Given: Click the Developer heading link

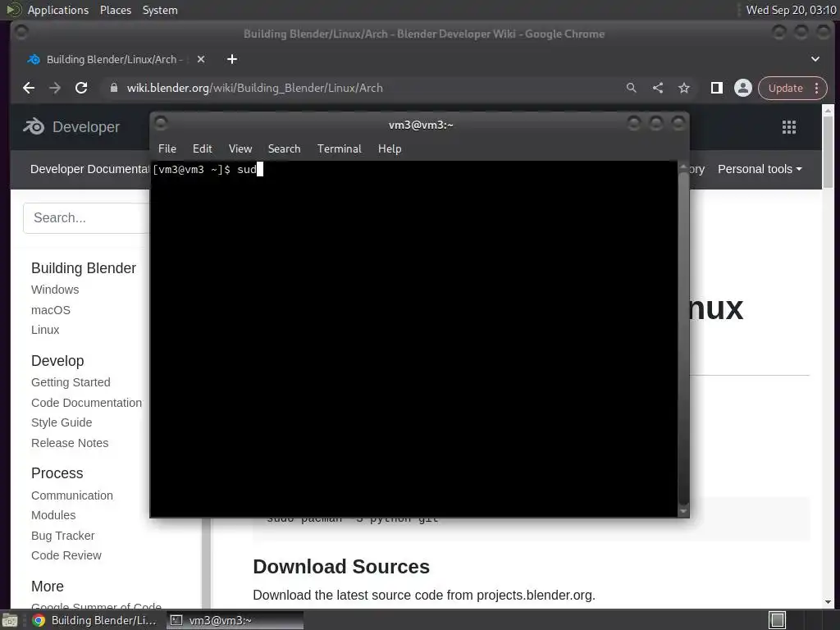Looking at the screenshot, I should (85, 127).
